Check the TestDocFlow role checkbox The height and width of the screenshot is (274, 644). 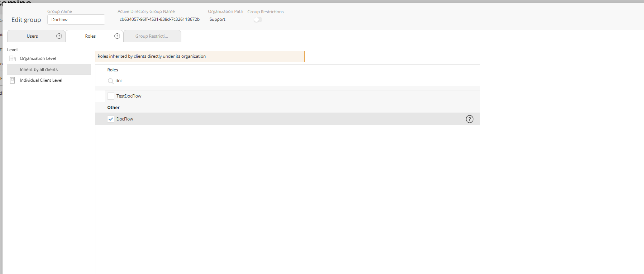(x=111, y=96)
